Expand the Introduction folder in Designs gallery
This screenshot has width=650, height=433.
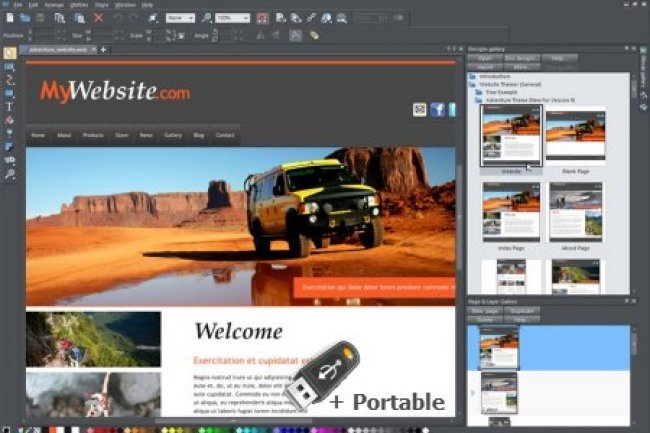pyautogui.click(x=472, y=77)
